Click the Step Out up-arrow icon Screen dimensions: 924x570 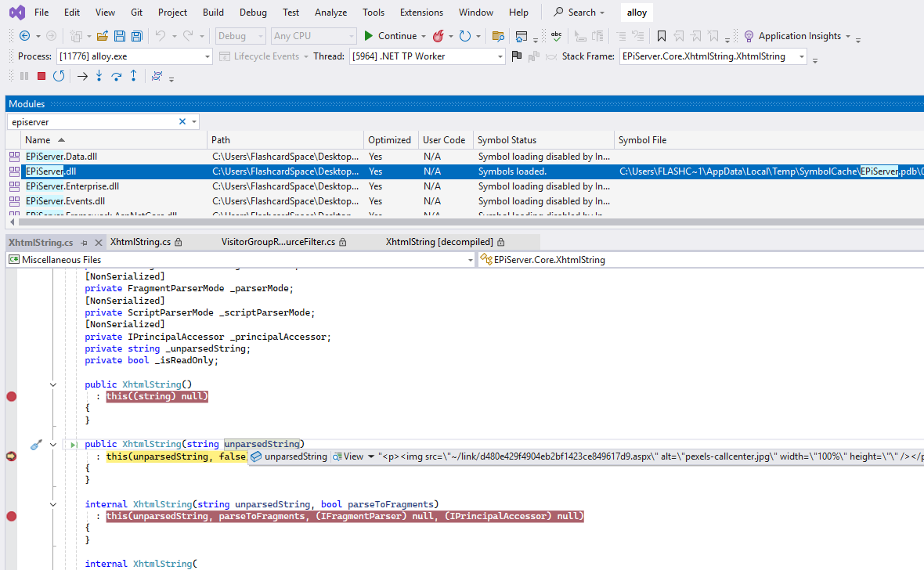[134, 75]
